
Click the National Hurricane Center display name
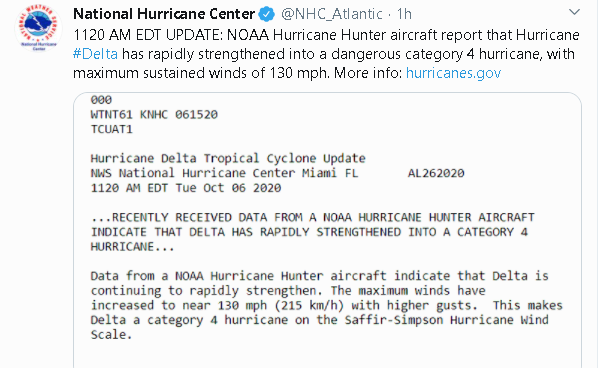164,14
